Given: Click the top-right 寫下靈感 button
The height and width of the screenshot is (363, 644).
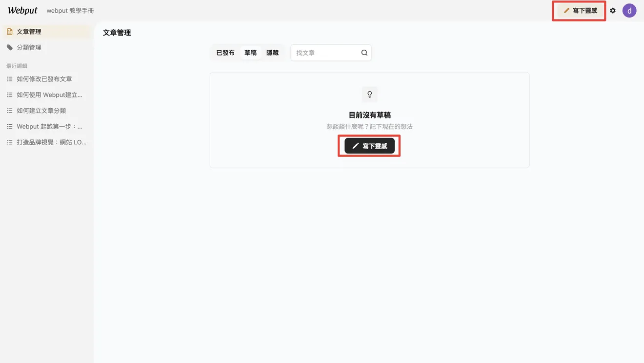Looking at the screenshot, I should 580,10.
